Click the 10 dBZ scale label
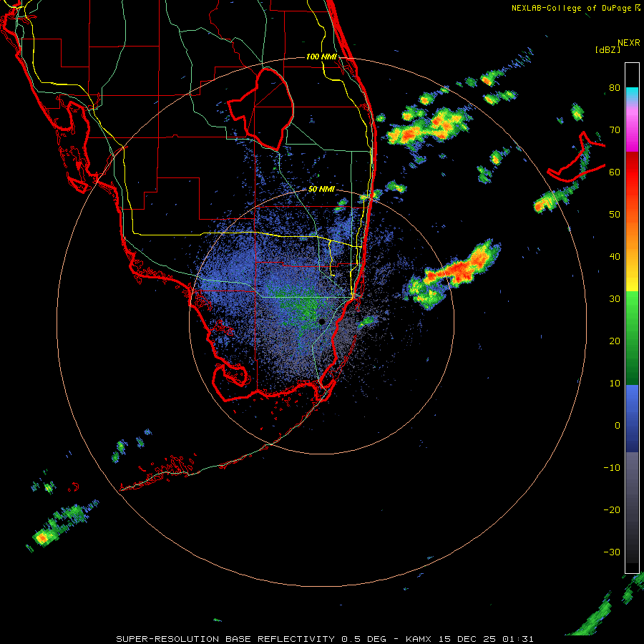Screen dimensions: 644x644 (x=615, y=384)
